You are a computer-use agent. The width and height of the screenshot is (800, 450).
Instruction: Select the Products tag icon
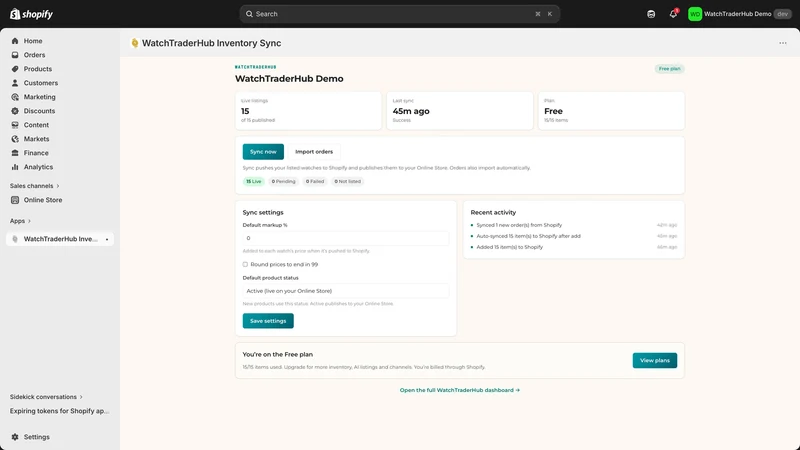click(15, 69)
